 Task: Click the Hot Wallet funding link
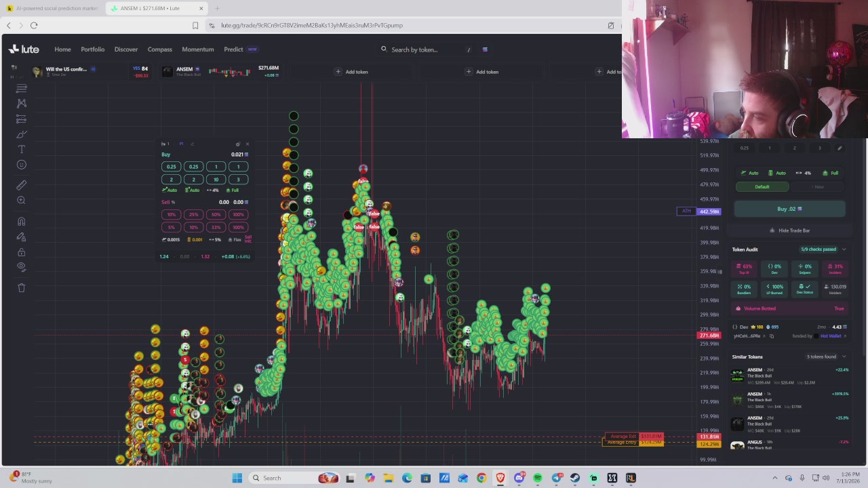click(831, 336)
